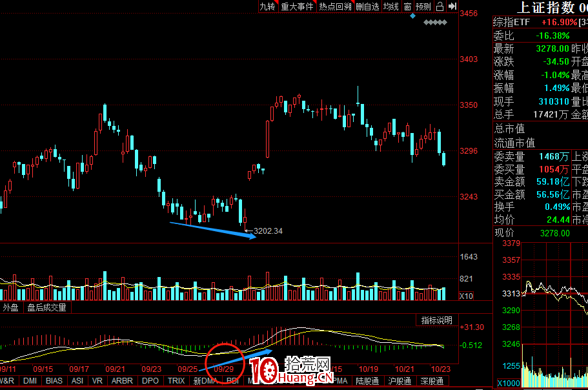The height and width of the screenshot is (390, 588).
Task: Open the 沪股通 tab
Action: pos(400,381)
